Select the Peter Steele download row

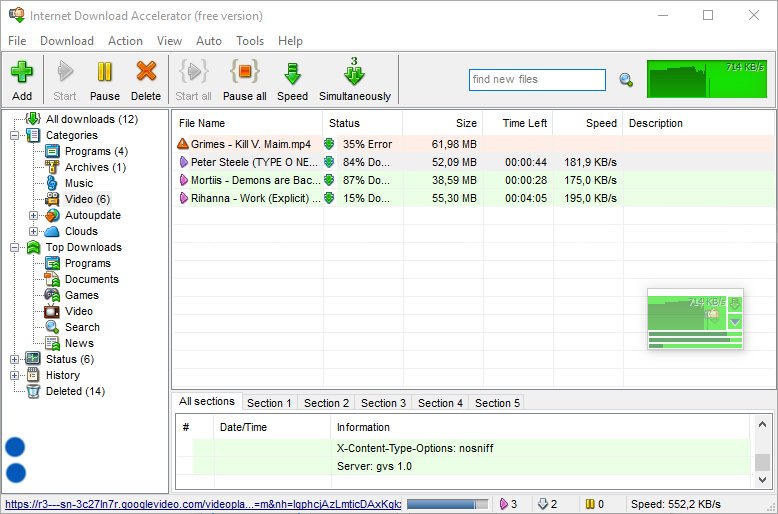[x=474, y=162]
